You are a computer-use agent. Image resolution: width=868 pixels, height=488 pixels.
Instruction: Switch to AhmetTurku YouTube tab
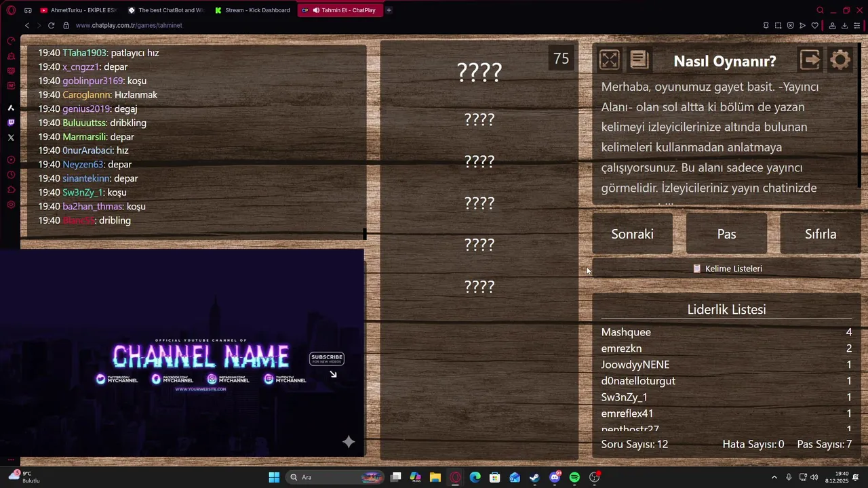pos(79,10)
